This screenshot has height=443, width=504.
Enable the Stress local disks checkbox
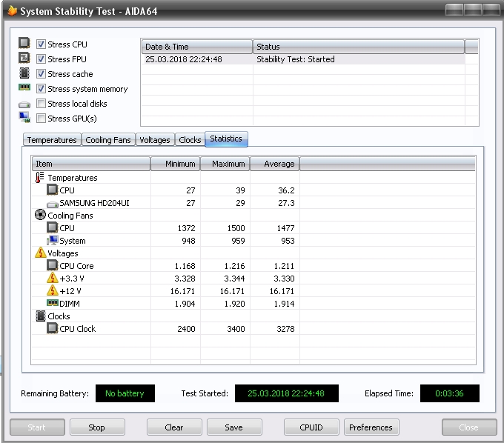(41, 103)
